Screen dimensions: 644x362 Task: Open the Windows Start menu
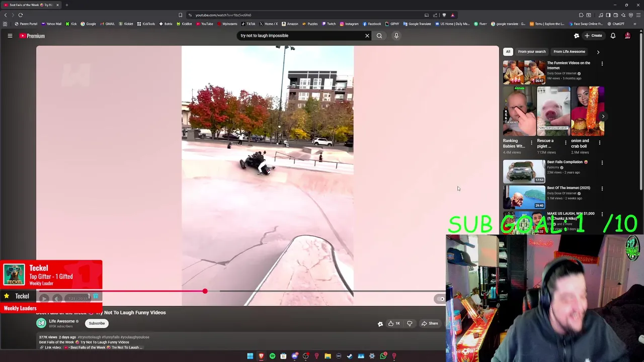[250, 356]
